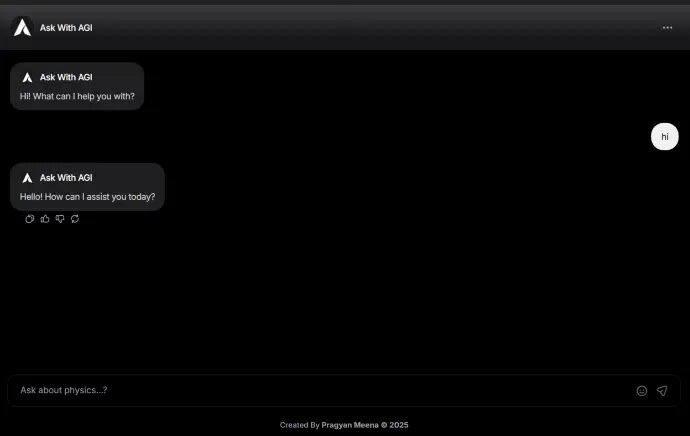Give thumbs down to the reply
The image size is (690, 436).
click(60, 219)
